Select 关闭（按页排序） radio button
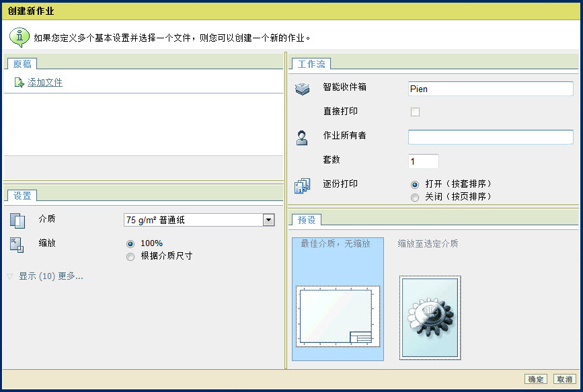The image size is (583, 392). tap(415, 198)
